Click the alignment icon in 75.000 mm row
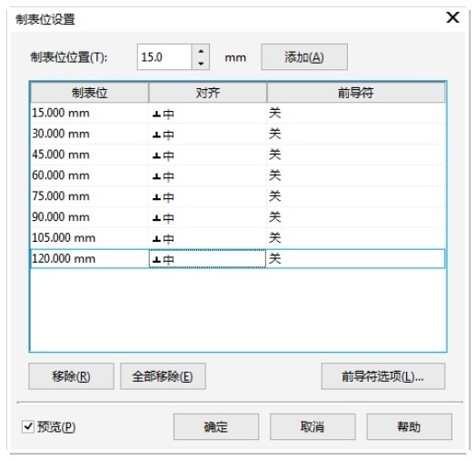 tap(156, 197)
